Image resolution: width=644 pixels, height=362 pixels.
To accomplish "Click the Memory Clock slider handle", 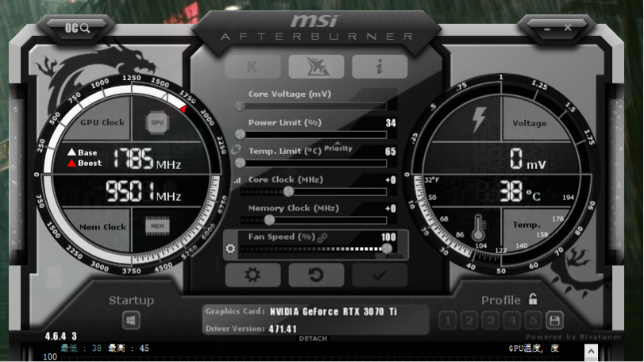I will click(269, 221).
